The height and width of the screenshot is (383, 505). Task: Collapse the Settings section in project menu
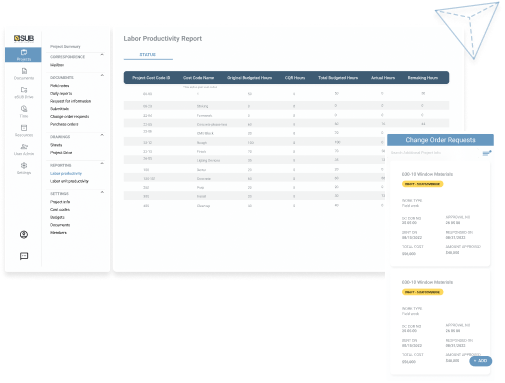pos(102,192)
